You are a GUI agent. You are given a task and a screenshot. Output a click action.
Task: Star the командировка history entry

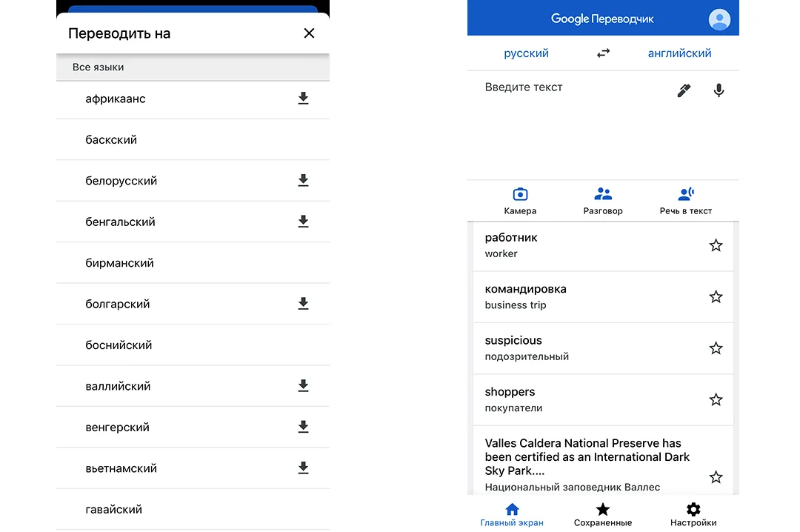coord(716,296)
